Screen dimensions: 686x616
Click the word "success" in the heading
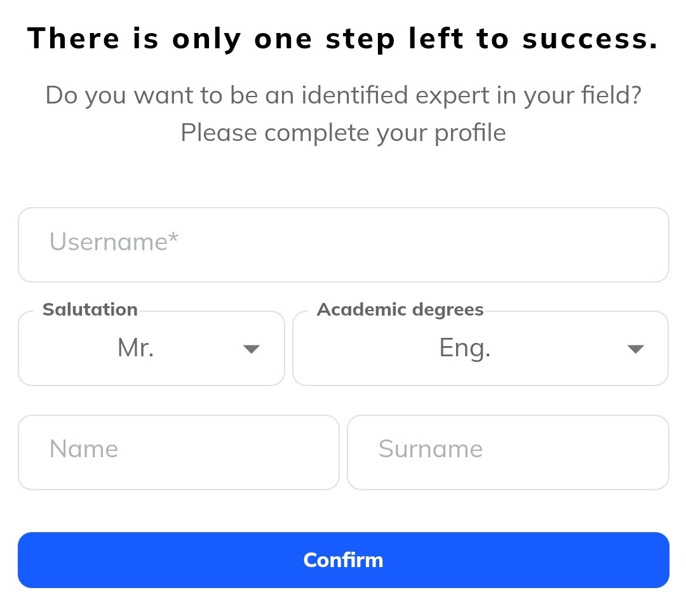point(589,39)
